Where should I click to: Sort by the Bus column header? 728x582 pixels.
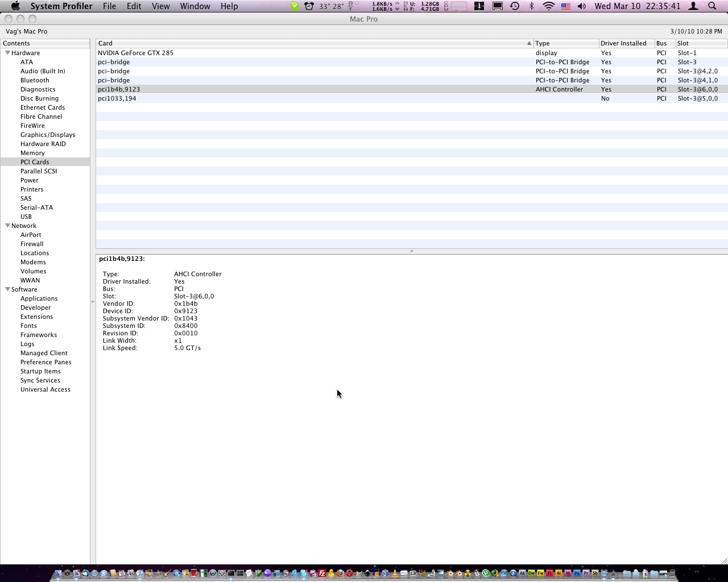[665, 43]
